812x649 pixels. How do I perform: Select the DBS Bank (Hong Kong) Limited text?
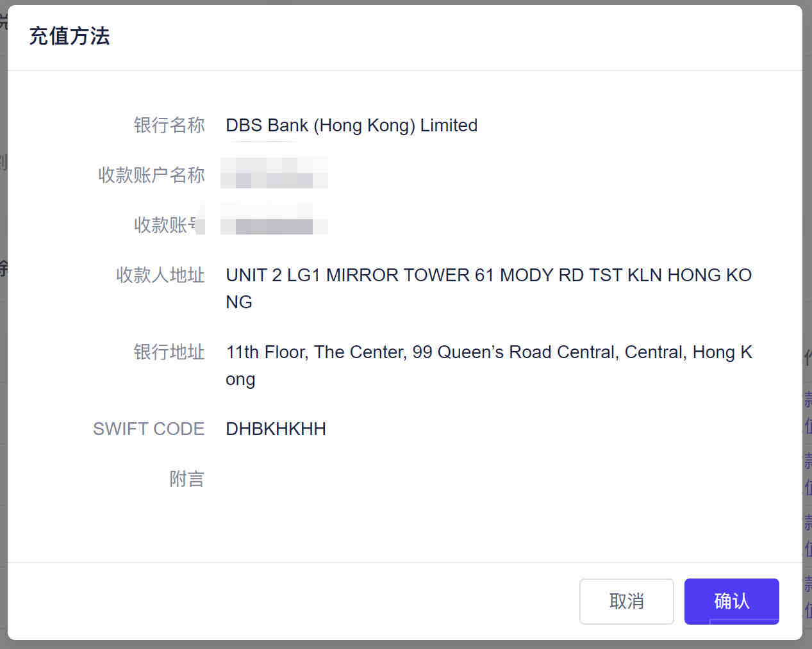[x=351, y=125]
